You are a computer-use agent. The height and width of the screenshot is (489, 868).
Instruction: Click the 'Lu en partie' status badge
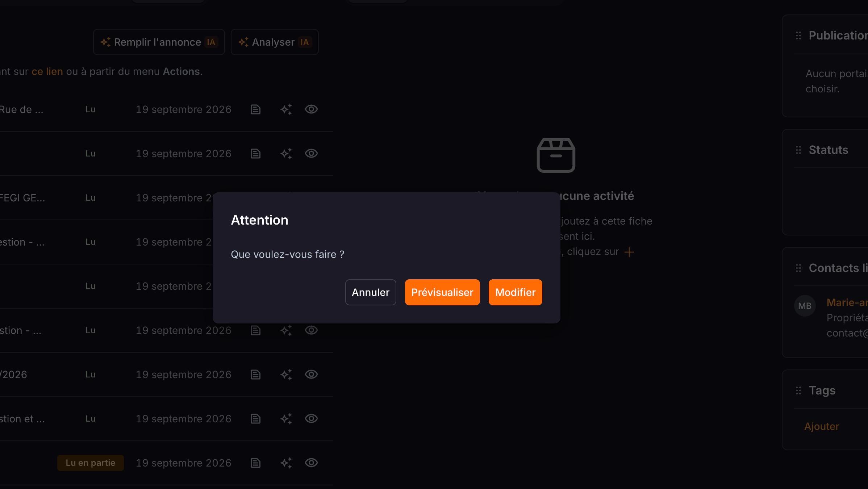tap(91, 463)
